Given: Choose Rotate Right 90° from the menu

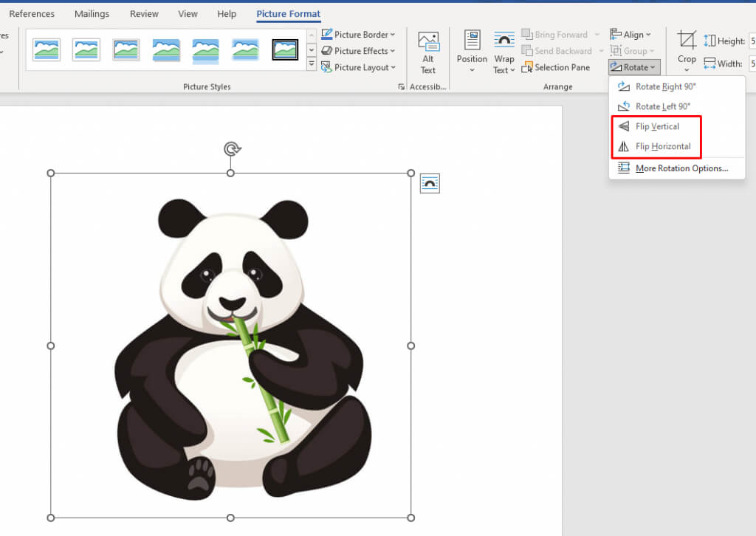Looking at the screenshot, I should (665, 86).
